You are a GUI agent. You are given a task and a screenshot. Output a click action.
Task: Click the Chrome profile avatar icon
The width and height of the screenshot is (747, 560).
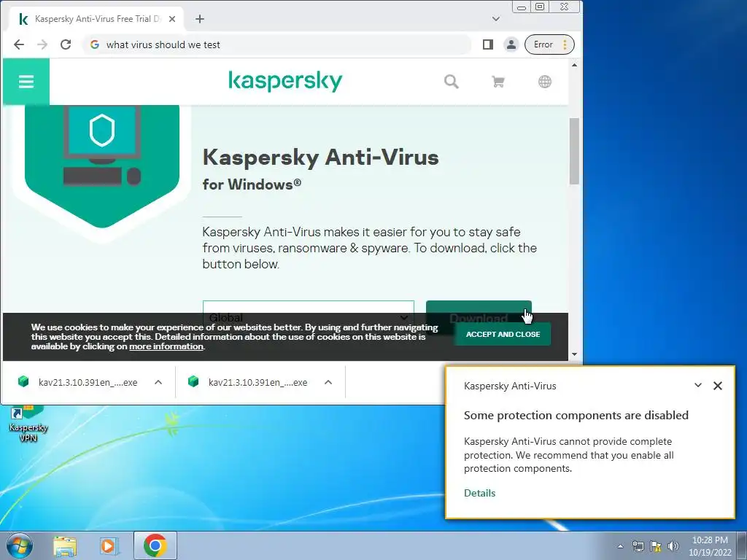click(511, 44)
